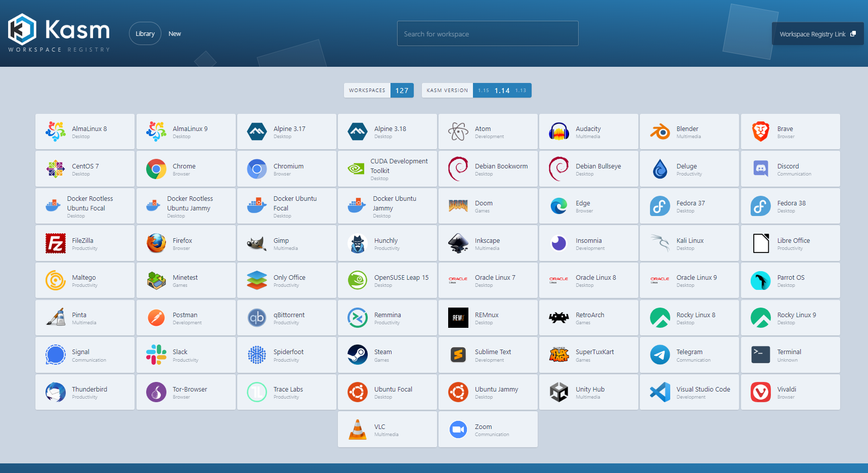This screenshot has width=868, height=473.
Task: Open the Kali Linux dragon icon
Action: tap(660, 243)
